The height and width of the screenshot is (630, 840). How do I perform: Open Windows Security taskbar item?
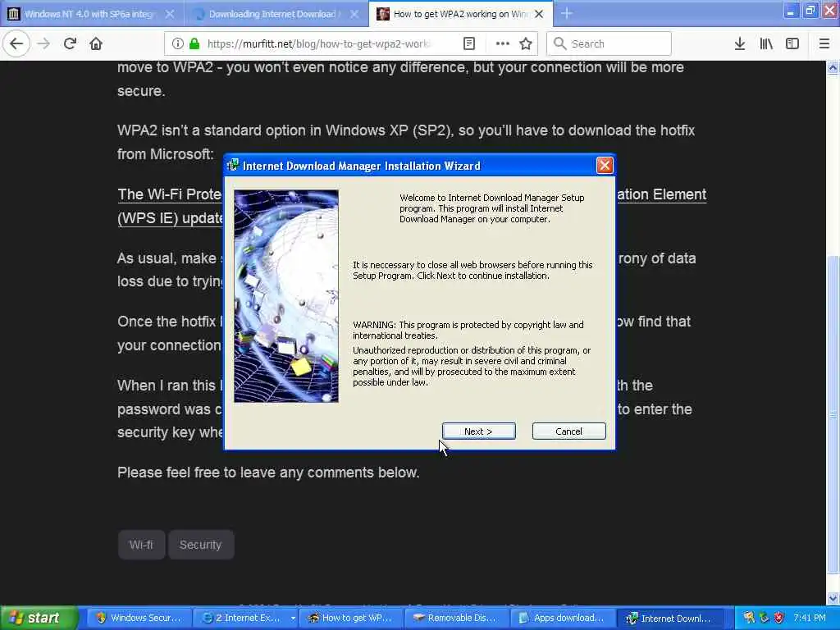tap(139, 618)
